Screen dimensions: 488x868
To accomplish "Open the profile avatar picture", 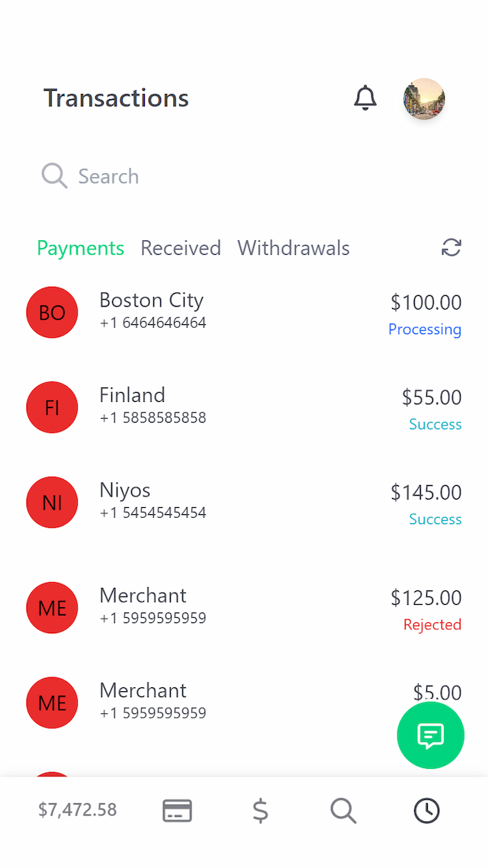I will 424,99.
